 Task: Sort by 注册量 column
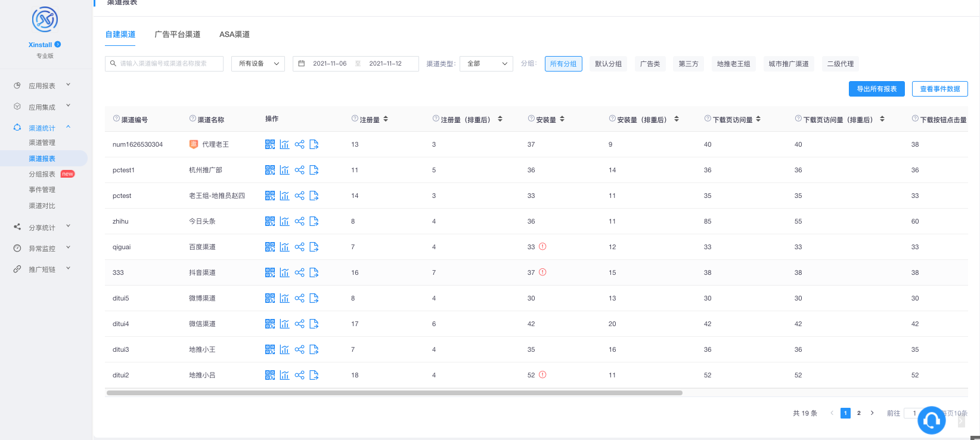pos(386,119)
